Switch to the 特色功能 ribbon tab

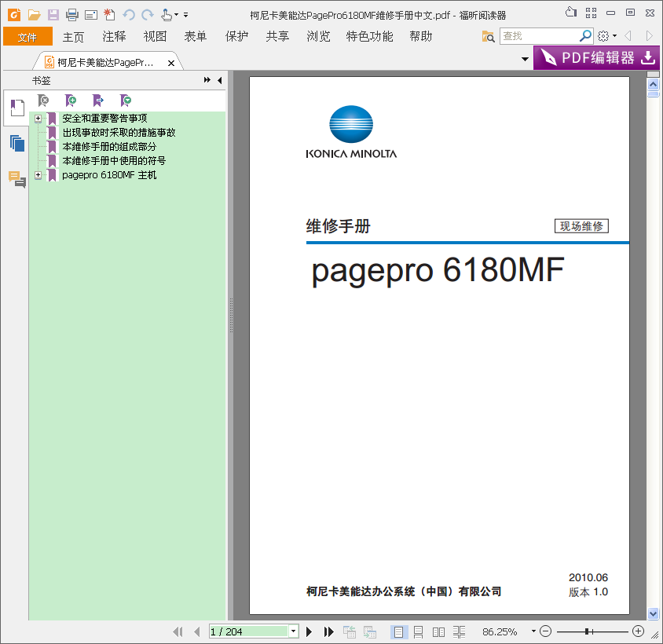coord(369,37)
